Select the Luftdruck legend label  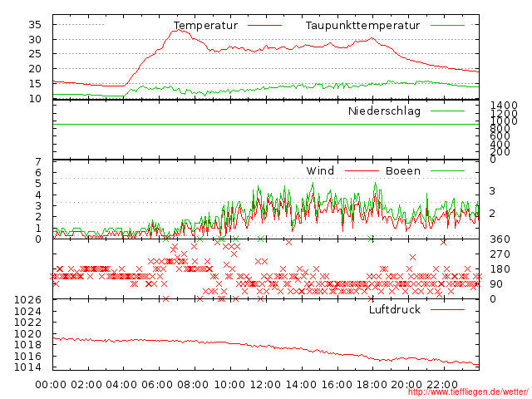pyautogui.click(x=395, y=309)
